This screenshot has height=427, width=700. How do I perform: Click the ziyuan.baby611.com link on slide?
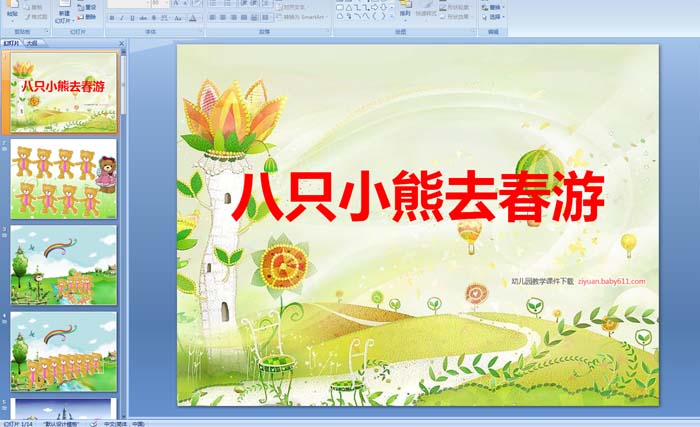click(x=611, y=281)
